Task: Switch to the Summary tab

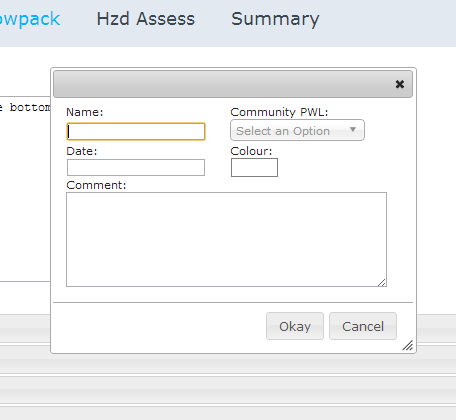Action: [275, 19]
